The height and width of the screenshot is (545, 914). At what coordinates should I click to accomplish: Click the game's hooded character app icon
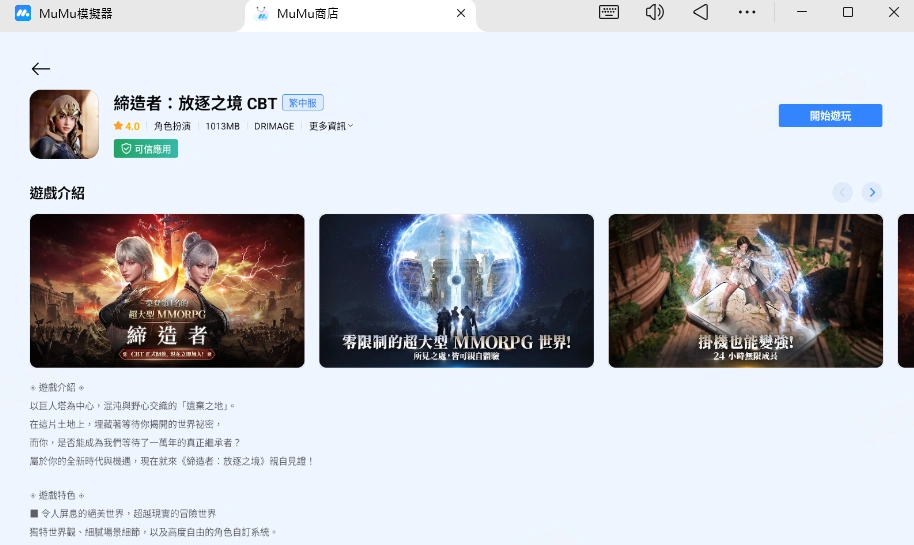pos(64,124)
